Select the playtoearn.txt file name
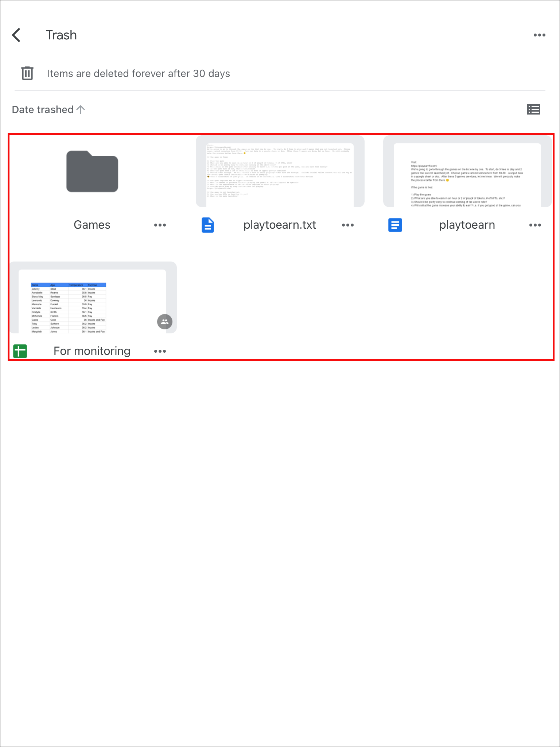Screen dimensions: 560x747 coord(280,225)
